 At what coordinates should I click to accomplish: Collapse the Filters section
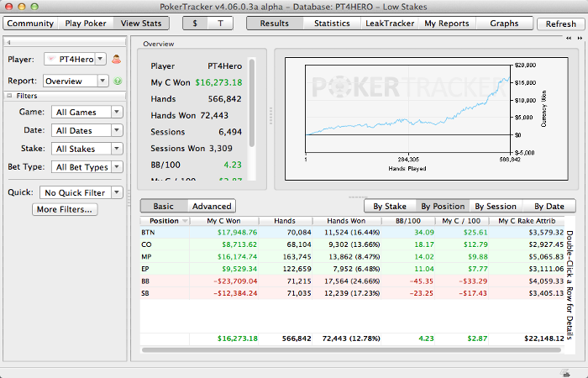pyautogui.click(x=10, y=97)
